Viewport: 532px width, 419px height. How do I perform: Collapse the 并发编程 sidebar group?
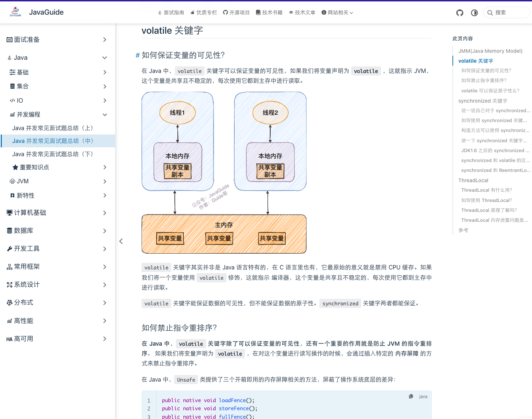pos(58,114)
